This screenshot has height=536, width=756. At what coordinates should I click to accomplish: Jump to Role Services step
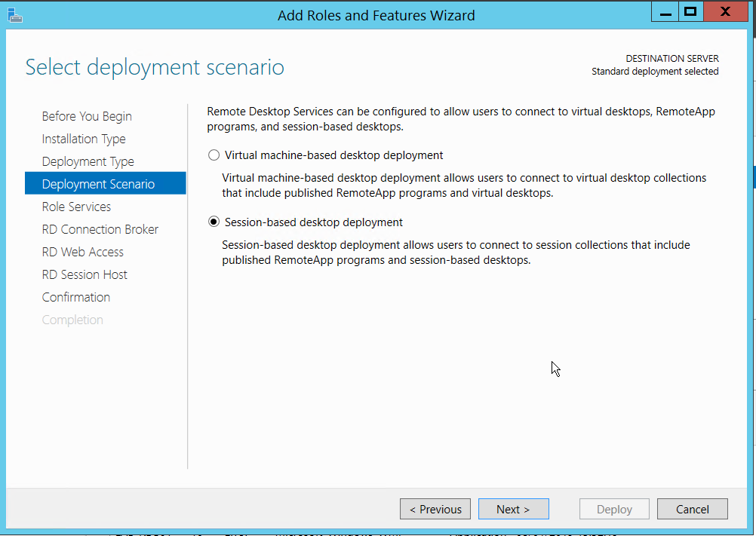pyautogui.click(x=76, y=207)
